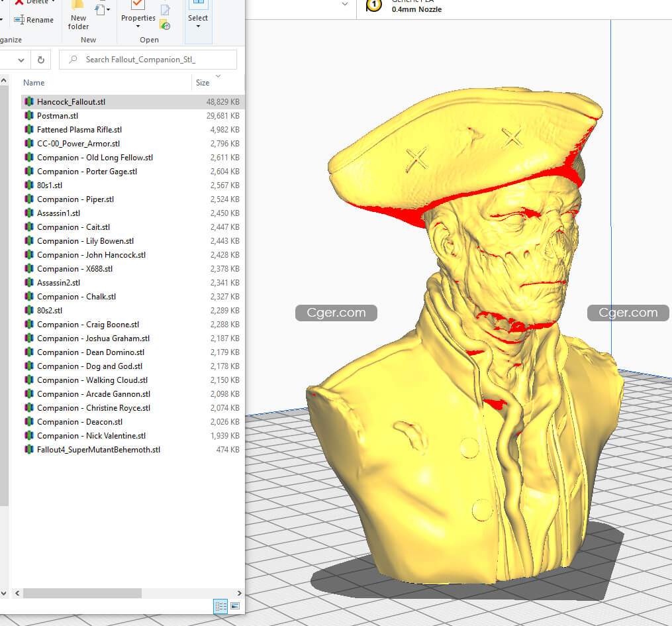Select Companion - Cait.stl
This screenshot has width=672, height=626.
pos(133,227)
